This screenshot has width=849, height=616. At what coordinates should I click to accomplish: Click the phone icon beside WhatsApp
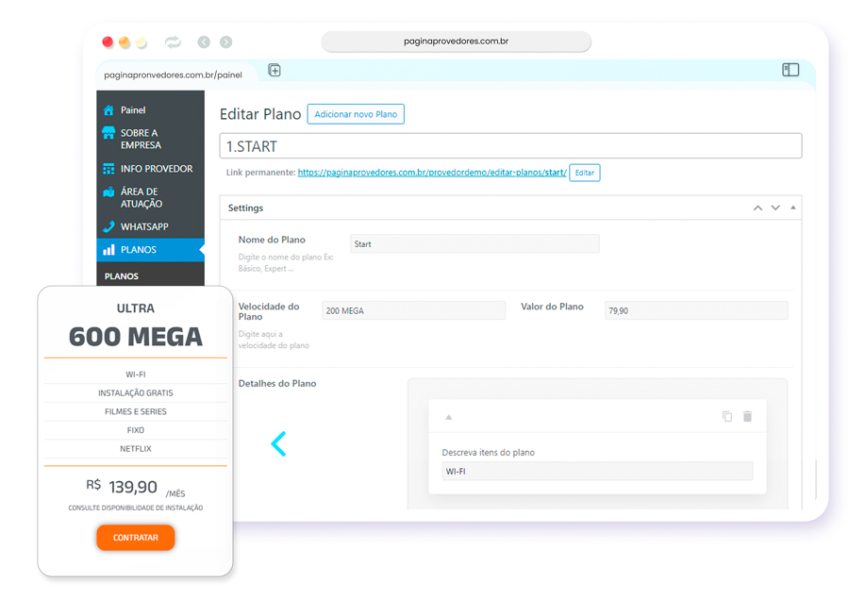pyautogui.click(x=108, y=226)
